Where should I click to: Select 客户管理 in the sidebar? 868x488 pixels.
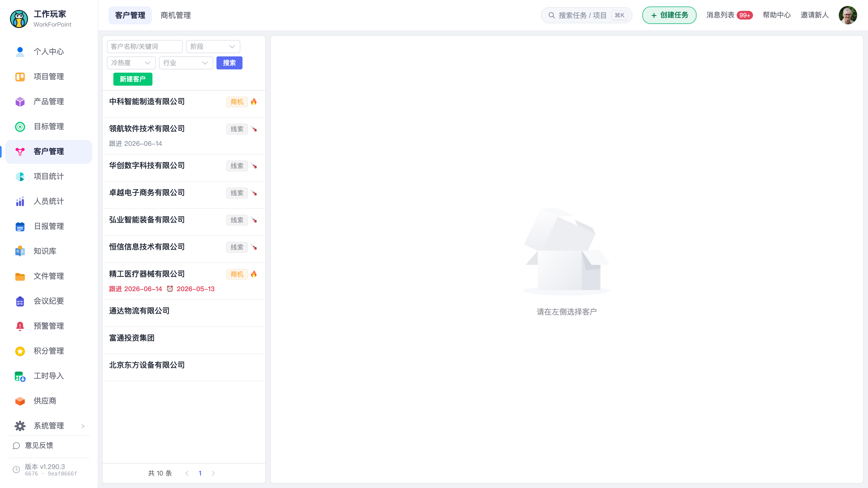tap(49, 152)
